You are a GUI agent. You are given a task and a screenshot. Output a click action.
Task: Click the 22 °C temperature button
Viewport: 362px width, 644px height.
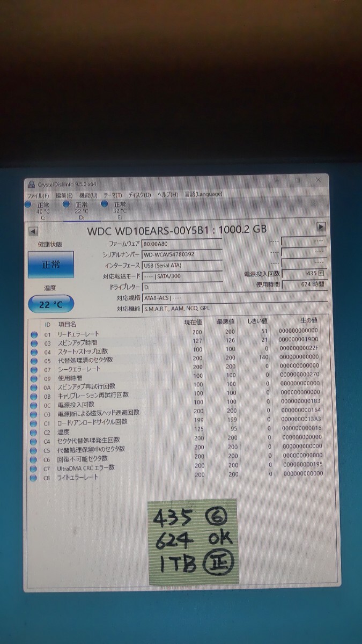coord(51,304)
